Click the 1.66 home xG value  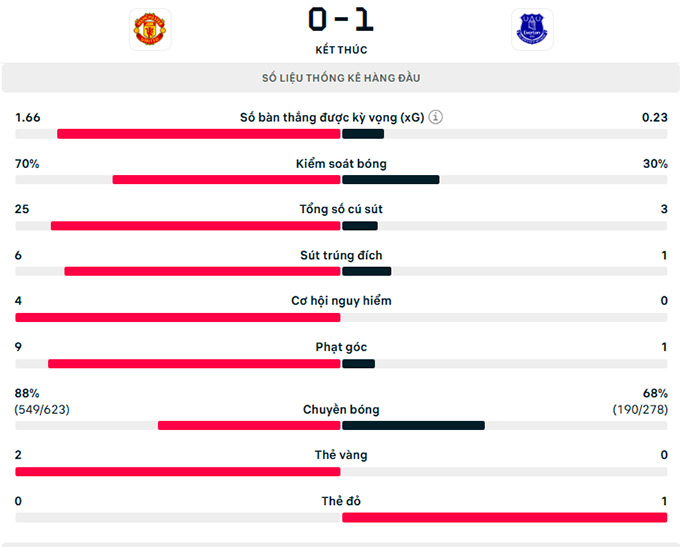click(28, 118)
